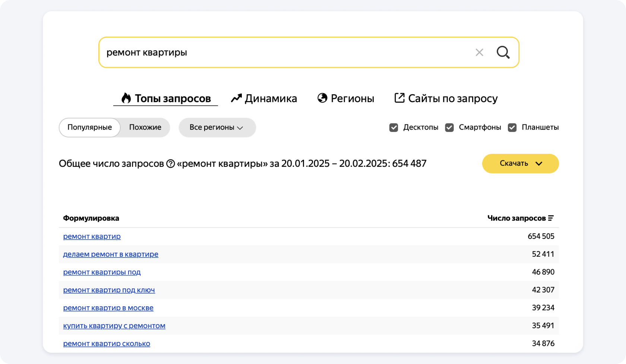
Task: Open the купить квартиру с ремонтом link
Action: [114, 326]
